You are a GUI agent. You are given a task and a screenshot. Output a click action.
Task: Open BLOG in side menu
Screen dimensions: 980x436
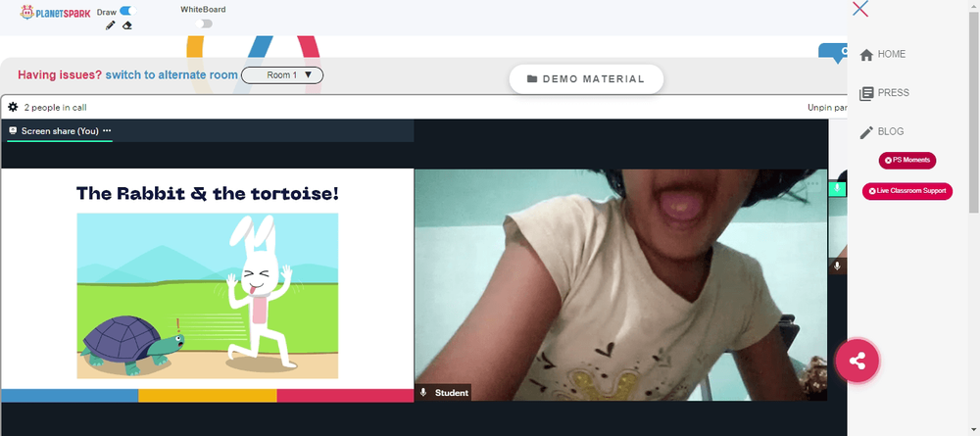coord(882,132)
